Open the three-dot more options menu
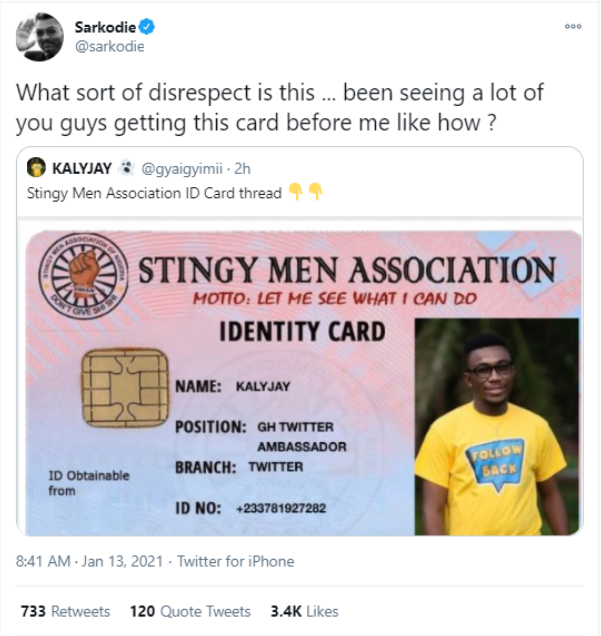 click(573, 27)
